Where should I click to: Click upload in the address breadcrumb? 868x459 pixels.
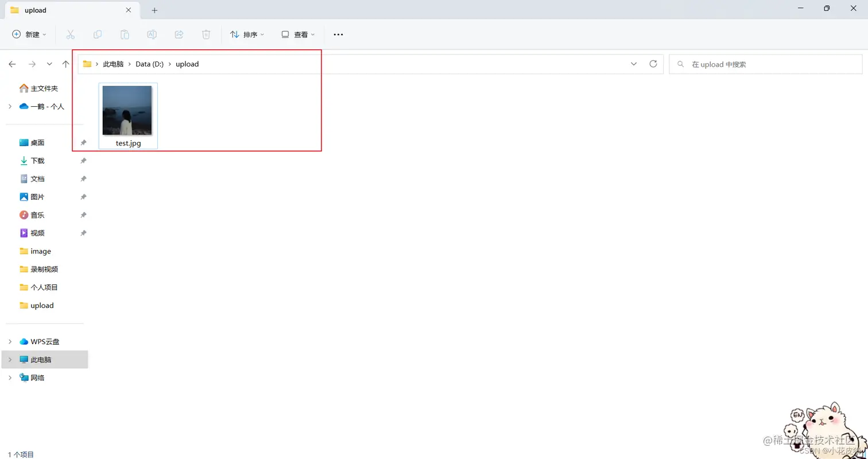[x=187, y=64]
